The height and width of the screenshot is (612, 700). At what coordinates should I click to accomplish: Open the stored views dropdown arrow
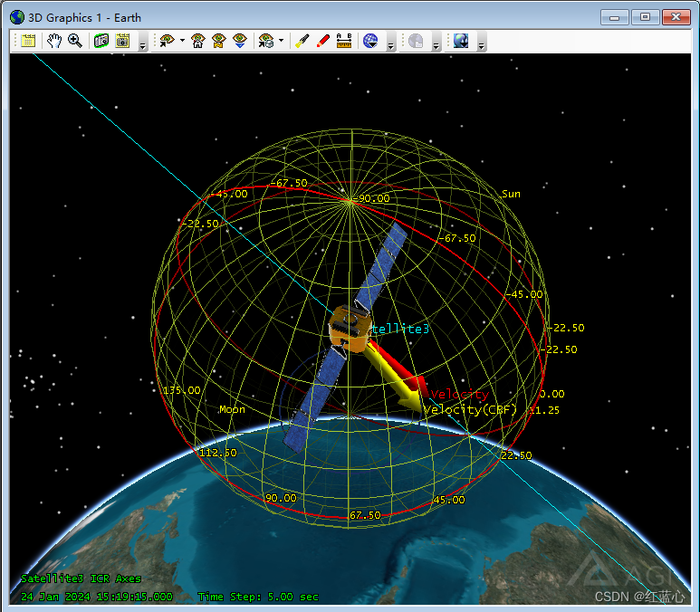click(282, 41)
